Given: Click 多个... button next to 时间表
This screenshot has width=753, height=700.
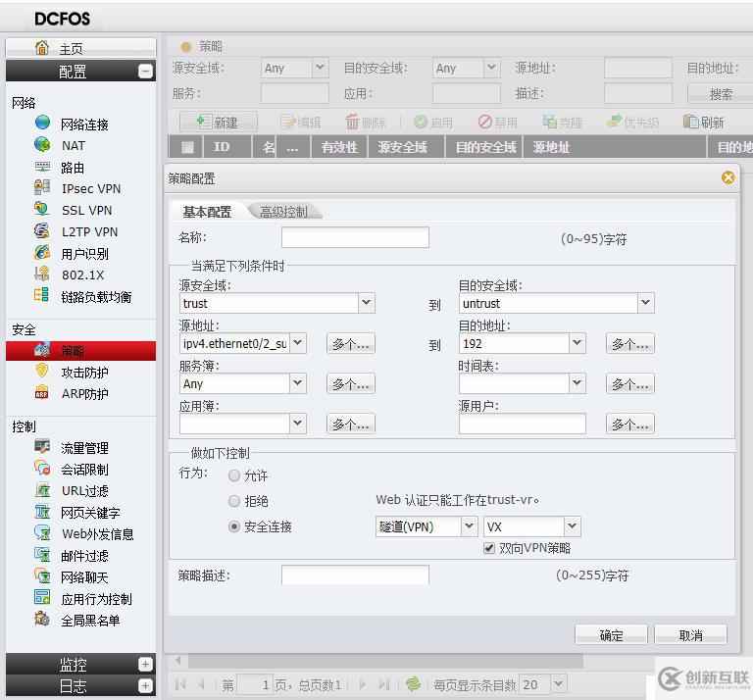Looking at the screenshot, I should 630,384.
